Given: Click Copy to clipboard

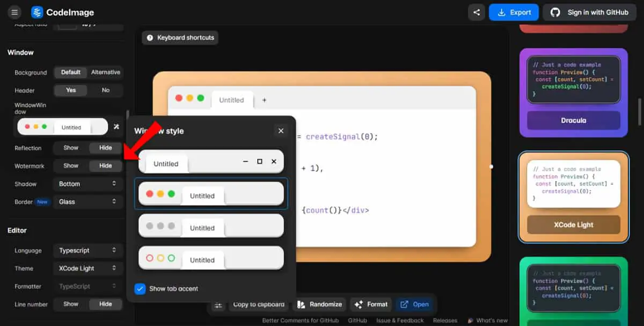Looking at the screenshot, I should (x=259, y=305).
